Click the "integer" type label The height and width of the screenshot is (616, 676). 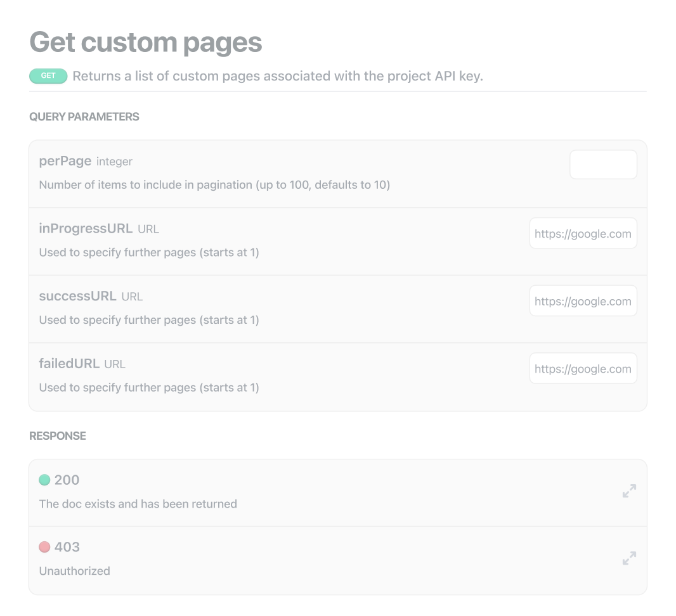pyautogui.click(x=114, y=162)
